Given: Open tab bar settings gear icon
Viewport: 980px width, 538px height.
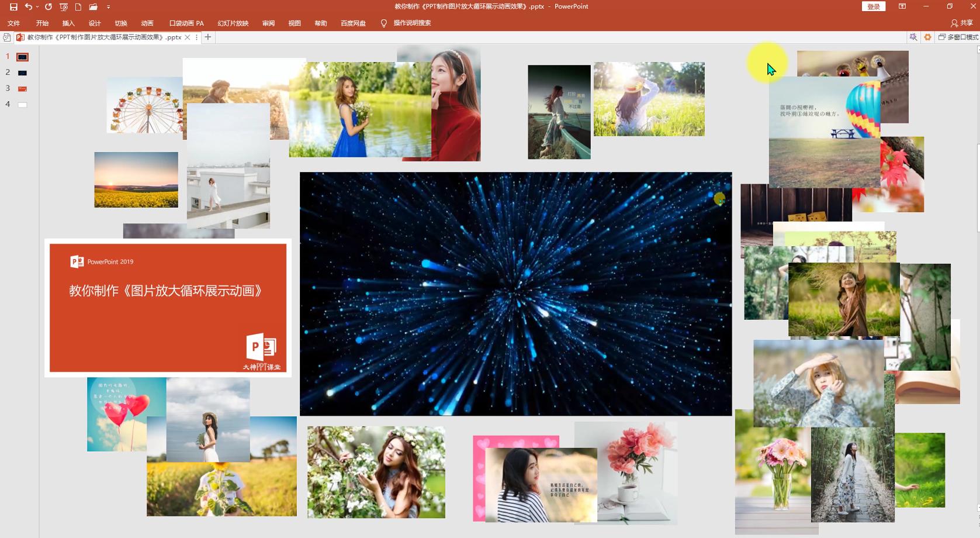Looking at the screenshot, I should 927,37.
